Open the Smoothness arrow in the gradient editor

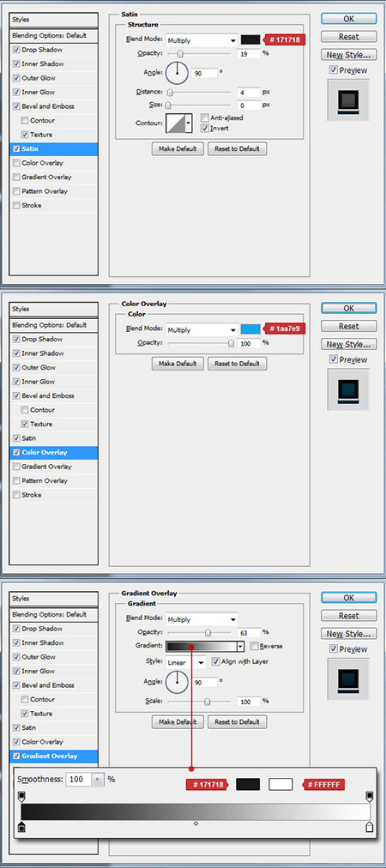[98, 780]
